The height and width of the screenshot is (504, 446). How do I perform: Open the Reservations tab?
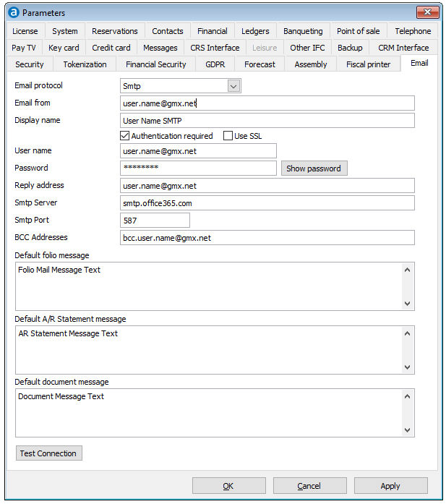click(x=115, y=31)
